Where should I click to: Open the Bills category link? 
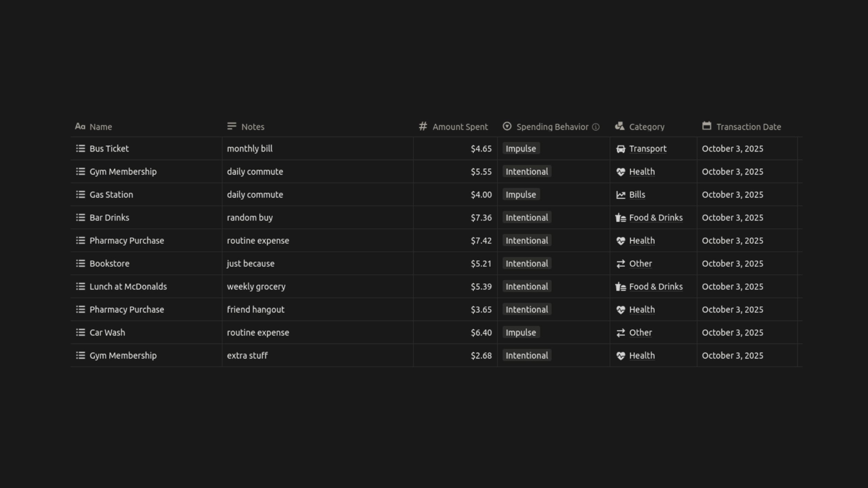(x=637, y=195)
